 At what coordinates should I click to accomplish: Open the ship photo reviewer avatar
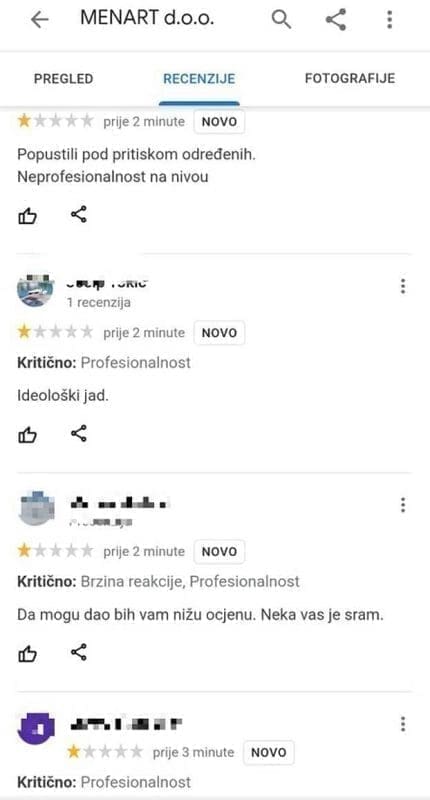point(35,289)
